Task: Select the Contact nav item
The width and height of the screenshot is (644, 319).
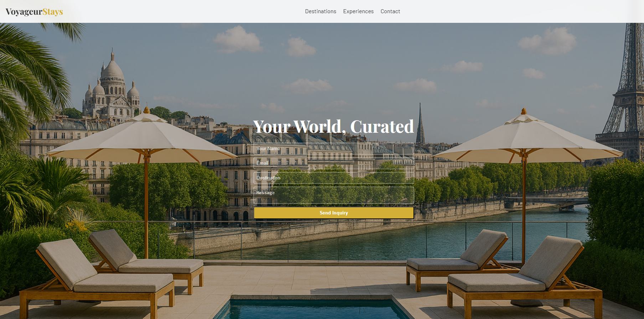Action: click(x=390, y=11)
